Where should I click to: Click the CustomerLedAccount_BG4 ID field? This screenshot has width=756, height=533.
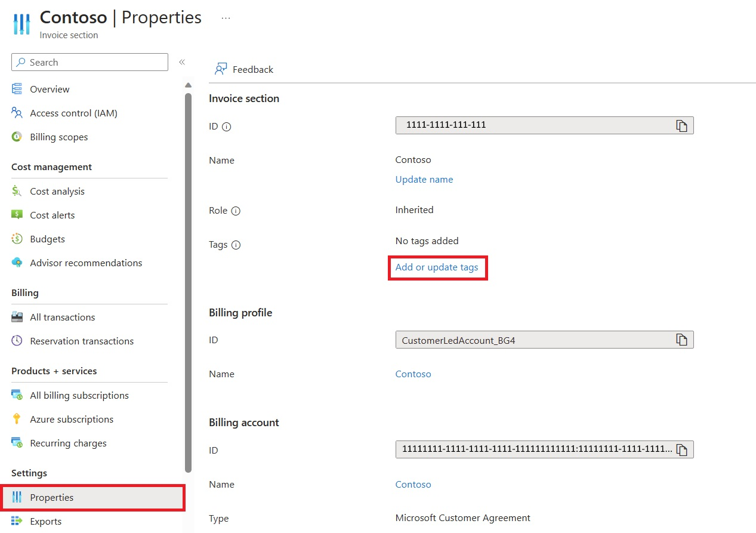pyautogui.click(x=544, y=340)
